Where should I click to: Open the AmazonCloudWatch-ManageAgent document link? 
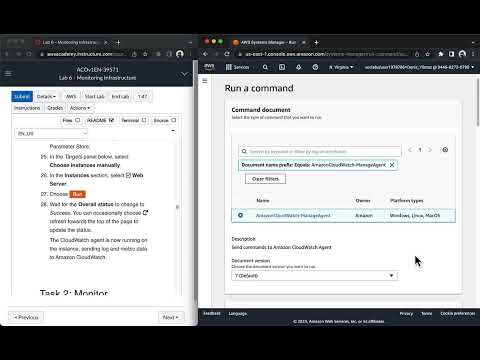(x=293, y=215)
